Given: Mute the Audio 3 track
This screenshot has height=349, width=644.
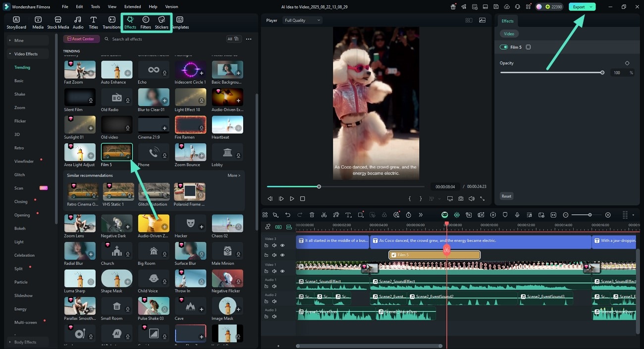Looking at the screenshot, I should point(274,317).
